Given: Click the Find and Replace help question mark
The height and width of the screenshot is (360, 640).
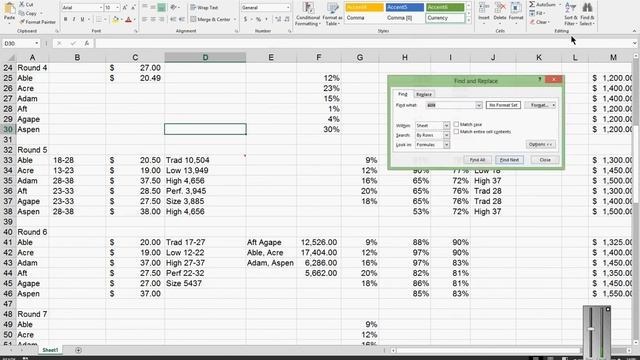Looking at the screenshot, I should coord(540,80).
